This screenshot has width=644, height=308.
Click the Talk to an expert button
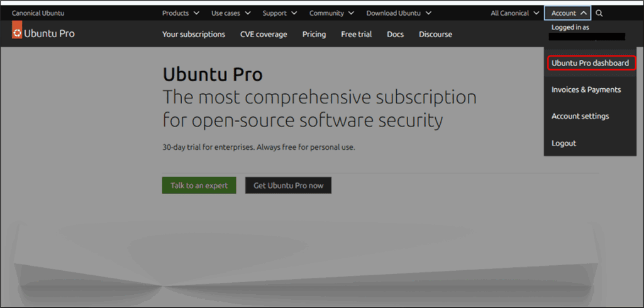[199, 185]
